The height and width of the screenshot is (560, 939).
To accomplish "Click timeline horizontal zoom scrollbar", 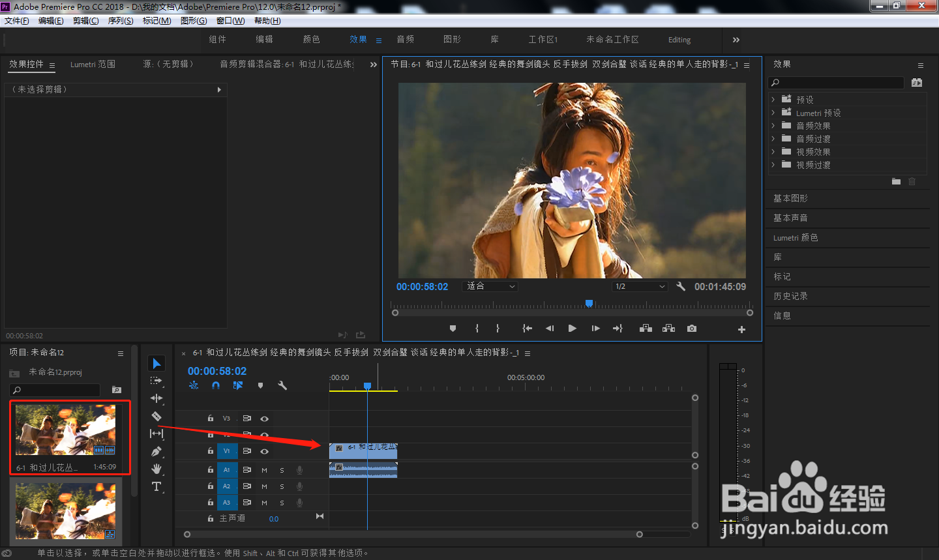I will [x=413, y=534].
